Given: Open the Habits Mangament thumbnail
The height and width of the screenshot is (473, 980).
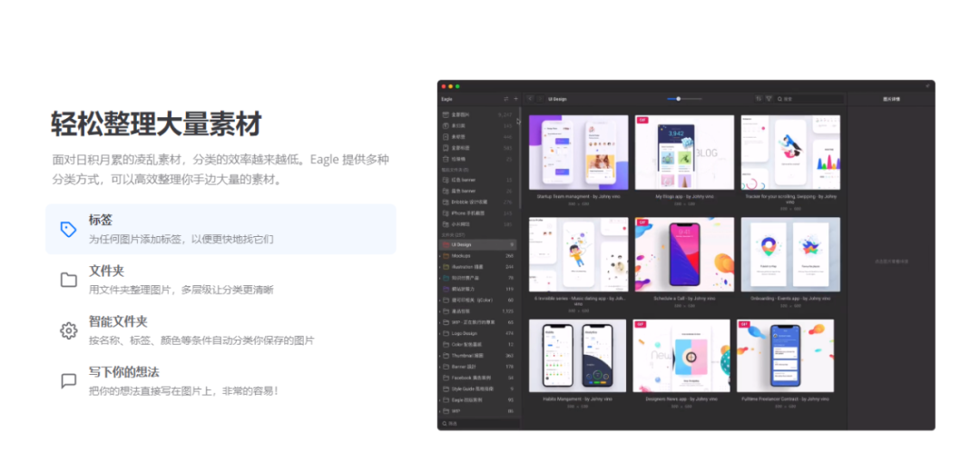Looking at the screenshot, I should pos(577,356).
